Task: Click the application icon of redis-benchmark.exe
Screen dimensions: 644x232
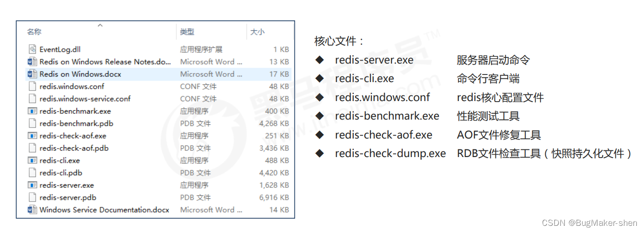Action: click(32, 111)
